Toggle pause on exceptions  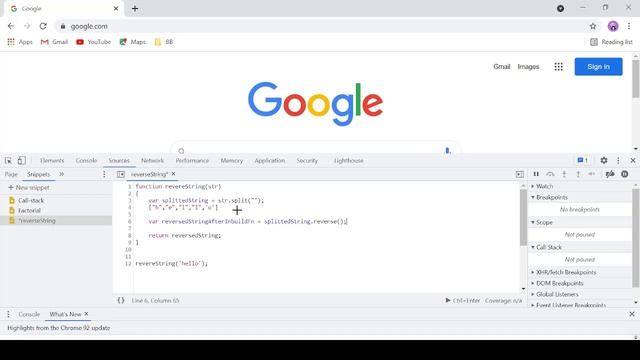click(624, 174)
